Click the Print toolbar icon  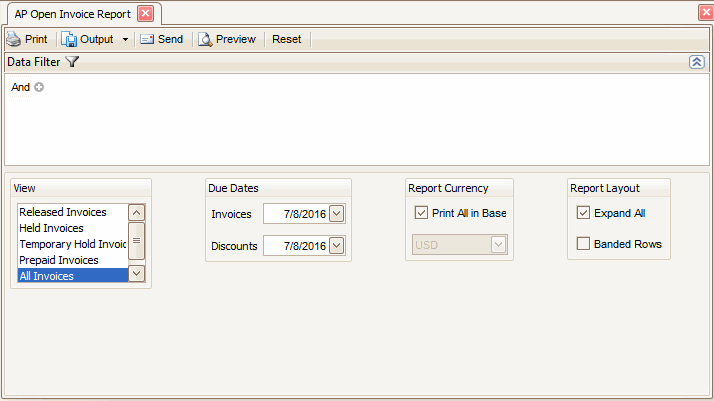click(x=14, y=39)
